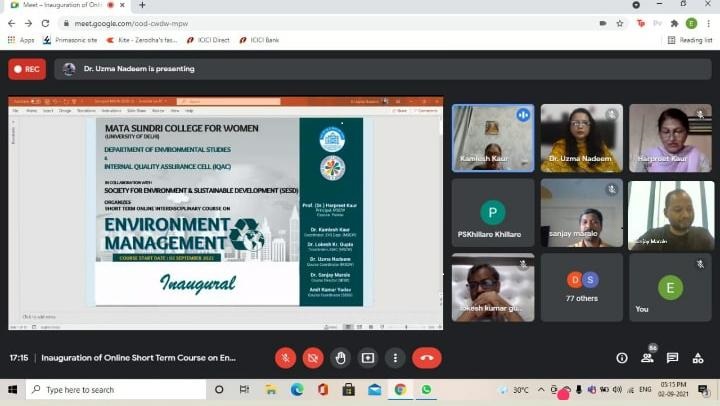Image resolution: width=720 pixels, height=406 pixels.
Task: Click the REC recording indicator
Action: [27, 69]
